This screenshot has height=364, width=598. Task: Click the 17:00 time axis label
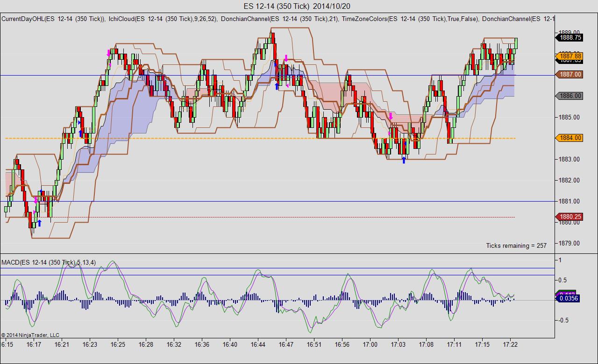[x=370, y=345]
